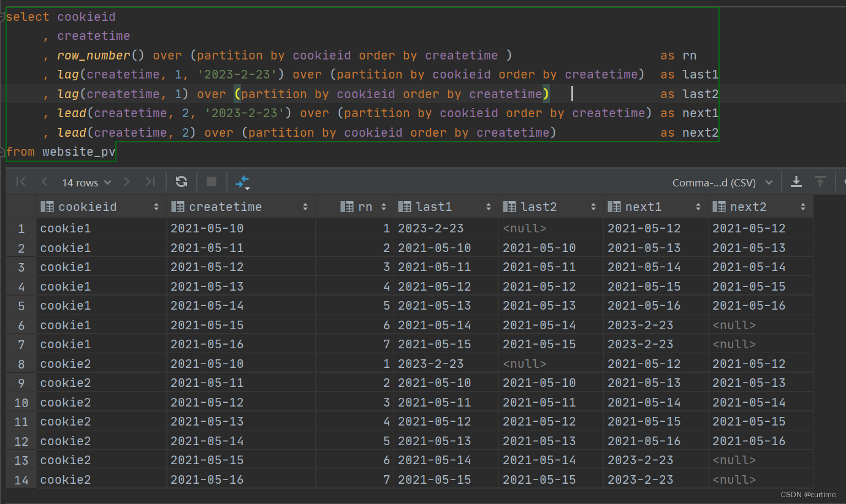Sort by last2 using its sort arrows

coord(593,207)
